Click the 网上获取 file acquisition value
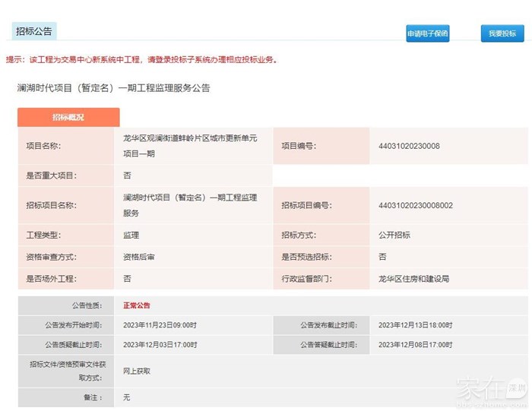Viewport: 532px width, 411px height. (x=137, y=371)
